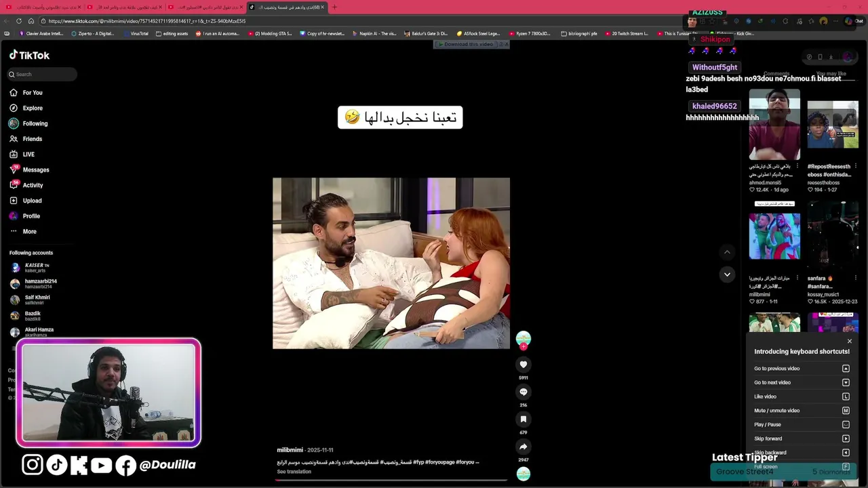This screenshot has height=488, width=868.
Task: Click browser back arrow
Action: pyautogui.click(x=7, y=21)
